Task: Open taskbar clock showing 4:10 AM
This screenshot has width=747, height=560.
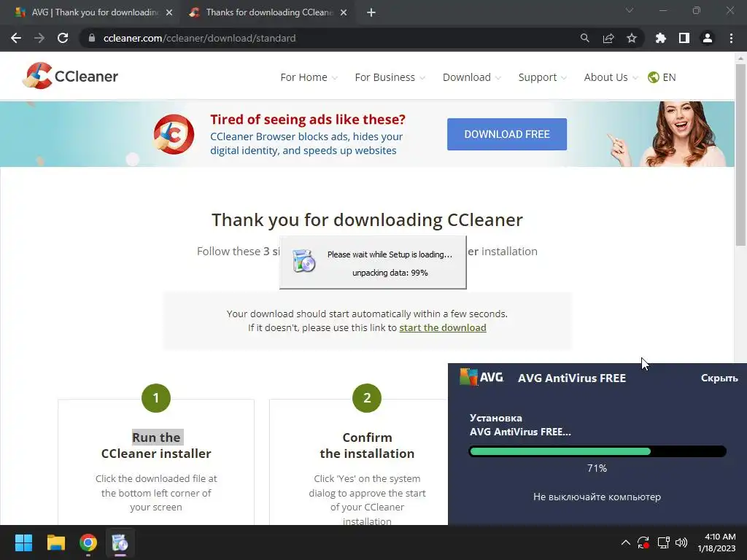Action: (x=716, y=542)
